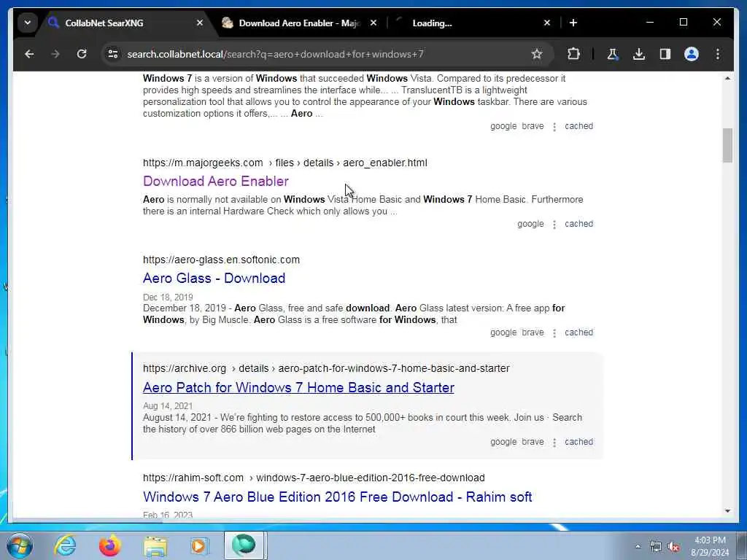Open the taskbar clock showing 4:03 PM
This screenshot has width=747, height=560.
click(x=710, y=546)
